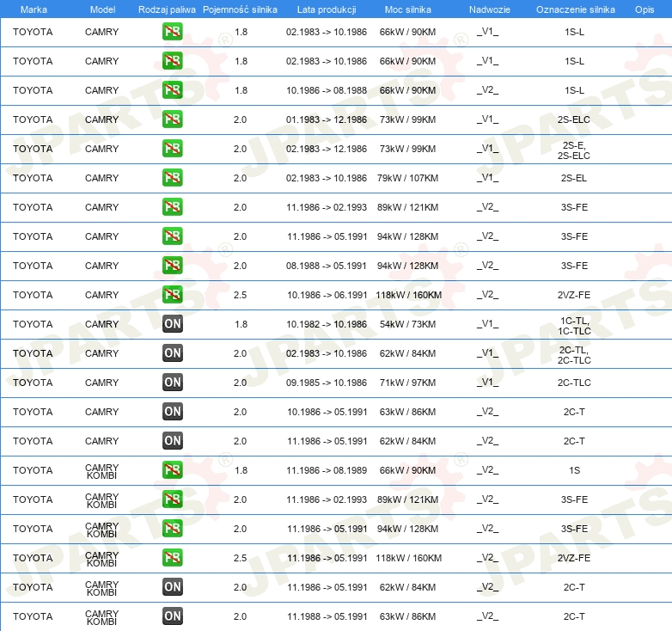Image resolution: width=672 pixels, height=631 pixels.
Task: Click the PB icon in the 2S-E, 2S-ELC row
Action: pyautogui.click(x=173, y=149)
